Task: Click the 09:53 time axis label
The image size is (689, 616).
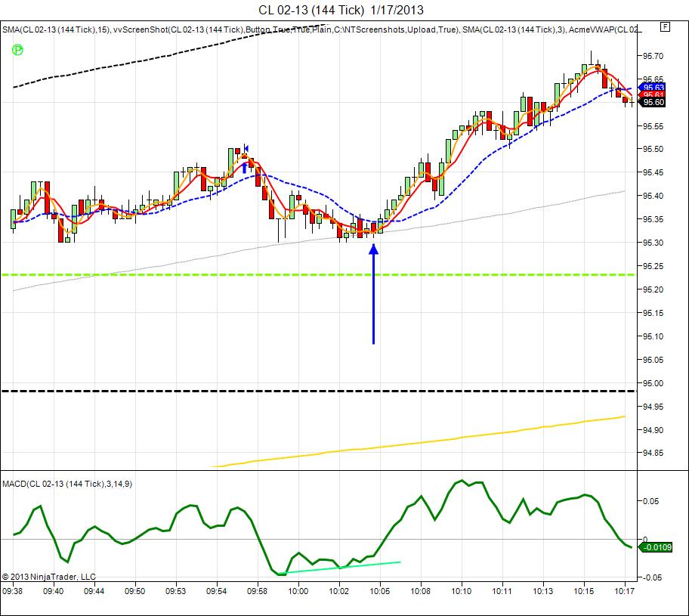Action: pos(176,591)
